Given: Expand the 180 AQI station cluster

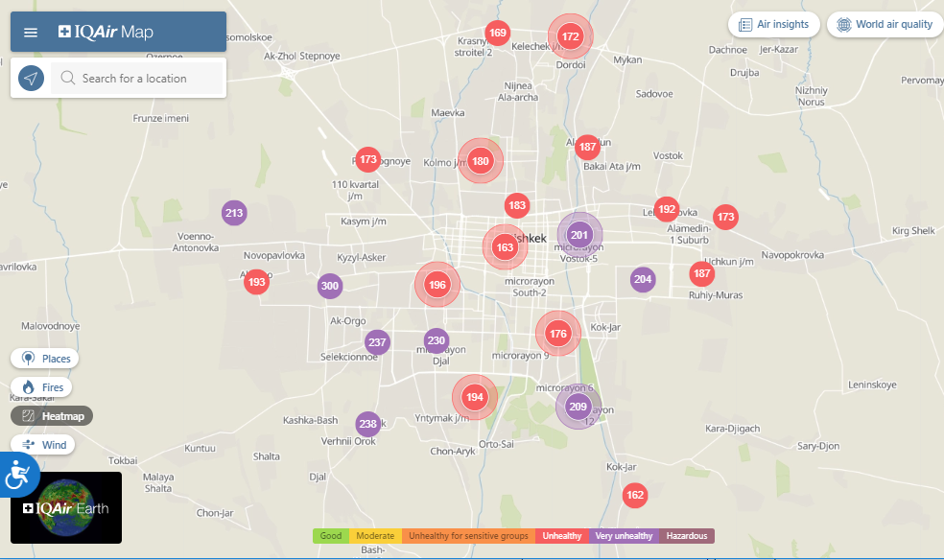Looking at the screenshot, I should [x=481, y=161].
